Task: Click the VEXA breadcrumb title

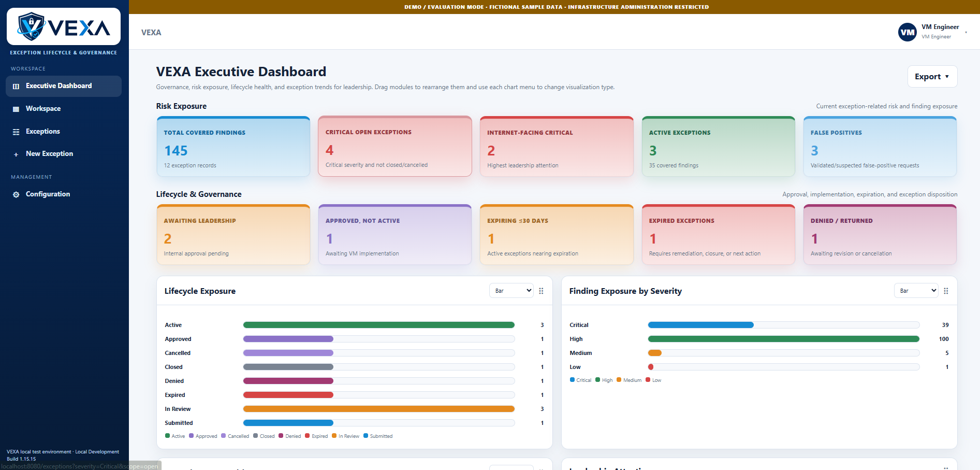Action: (151, 32)
